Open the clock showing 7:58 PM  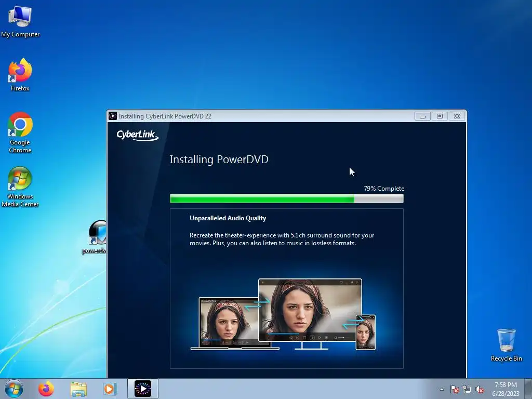coord(506,389)
